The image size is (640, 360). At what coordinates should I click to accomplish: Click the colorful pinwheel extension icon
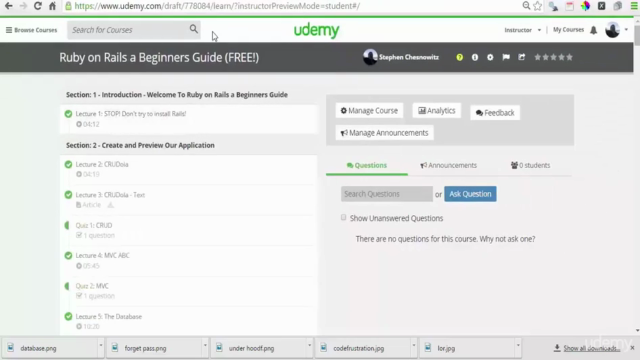(585, 6)
